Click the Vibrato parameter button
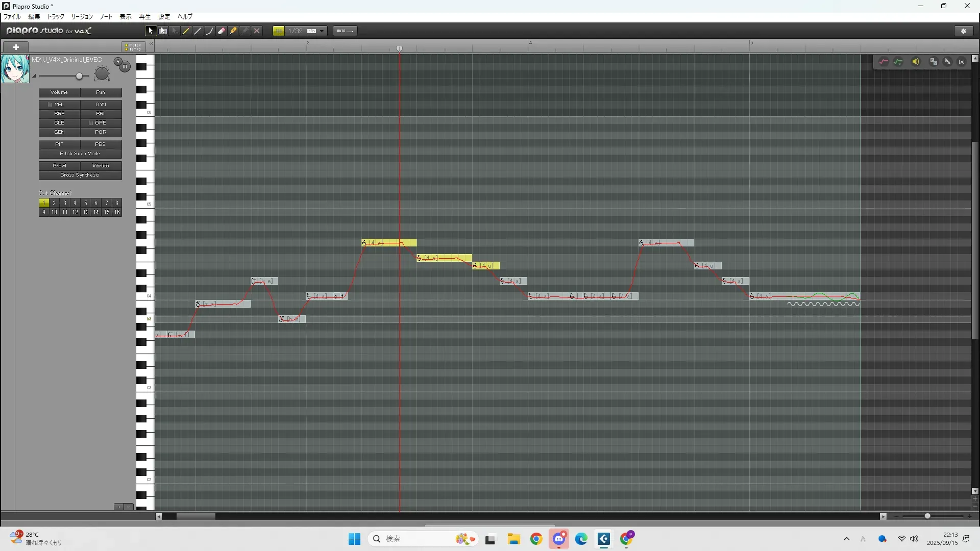Viewport: 980px width, 551px height. tap(101, 166)
